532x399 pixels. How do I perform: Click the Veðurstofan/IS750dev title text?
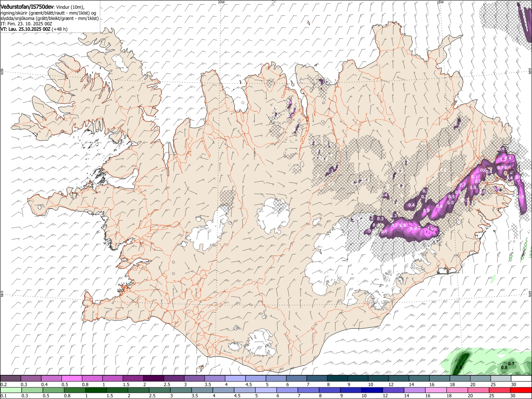(x=27, y=6)
